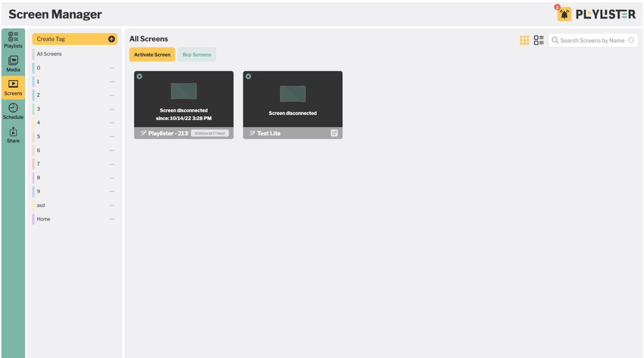Open gear settings on Playlister screen card
This screenshot has height=358, width=644.
140,77
